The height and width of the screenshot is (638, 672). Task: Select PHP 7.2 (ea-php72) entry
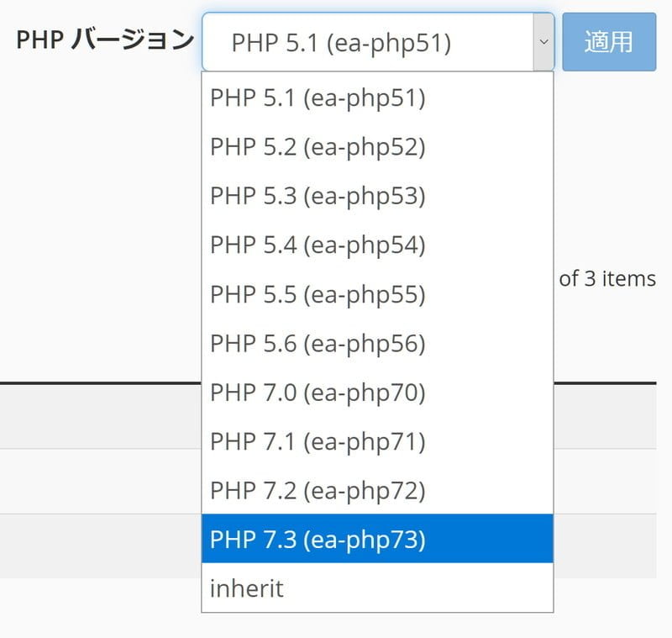pos(377,490)
